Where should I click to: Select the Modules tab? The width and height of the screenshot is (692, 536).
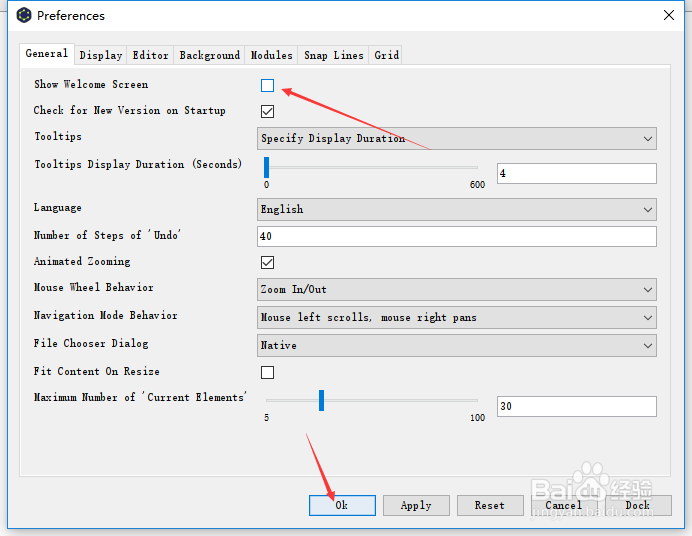[x=271, y=56]
